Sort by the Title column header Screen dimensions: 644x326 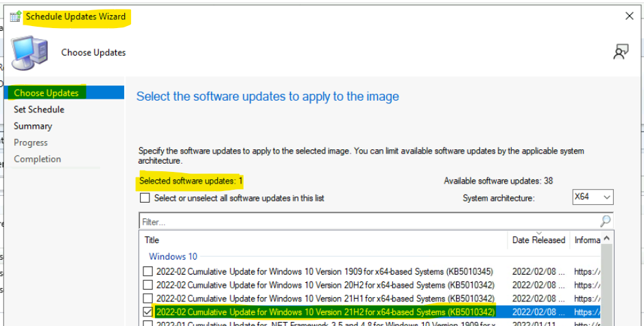pyautogui.click(x=324, y=240)
